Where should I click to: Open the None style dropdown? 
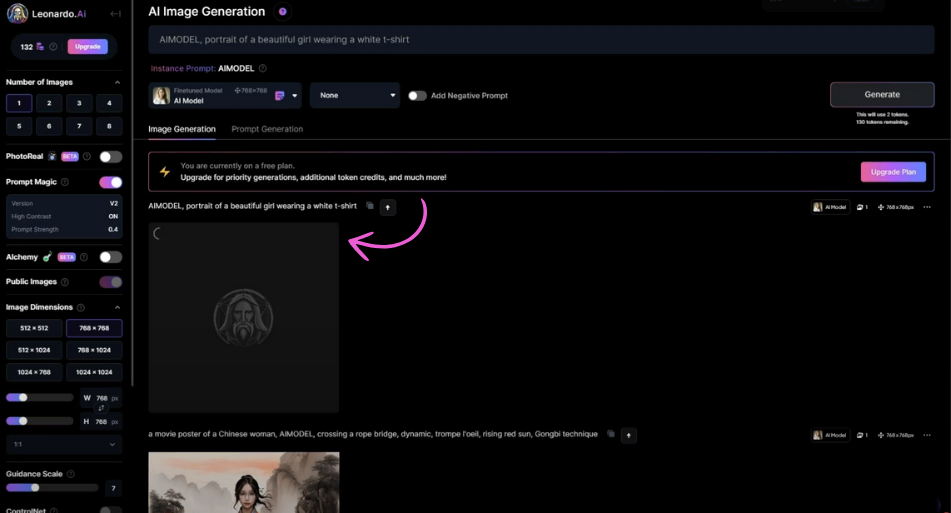coord(355,96)
